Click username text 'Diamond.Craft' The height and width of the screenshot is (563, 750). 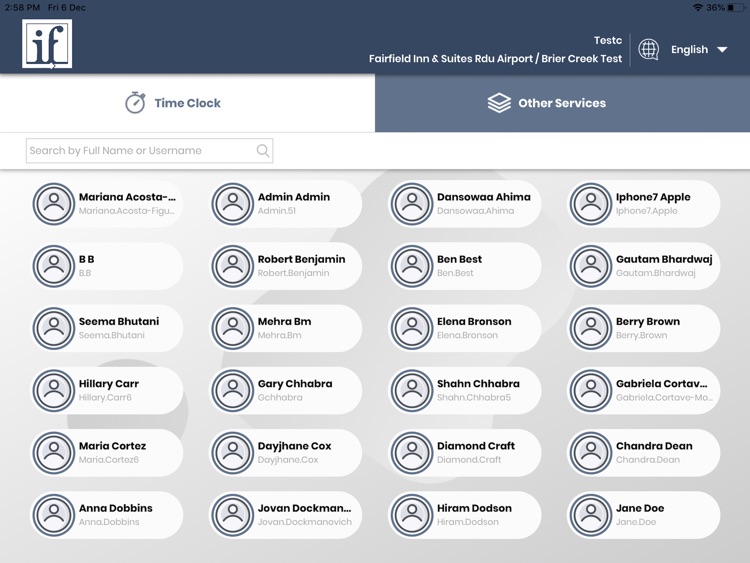(469, 459)
